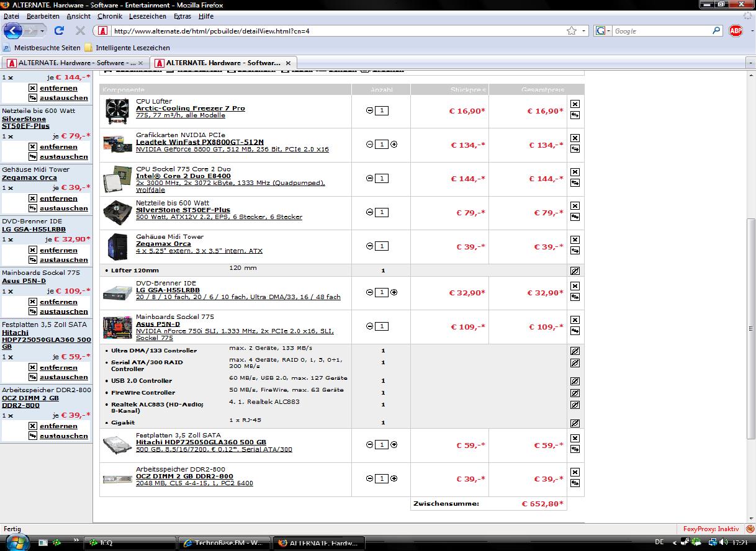Bookmark this page with the star icon

[x=571, y=30]
